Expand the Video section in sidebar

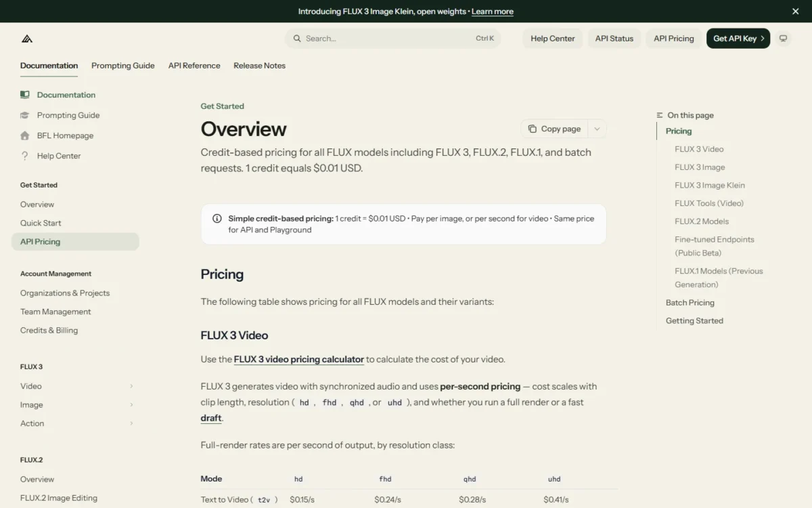(x=131, y=386)
